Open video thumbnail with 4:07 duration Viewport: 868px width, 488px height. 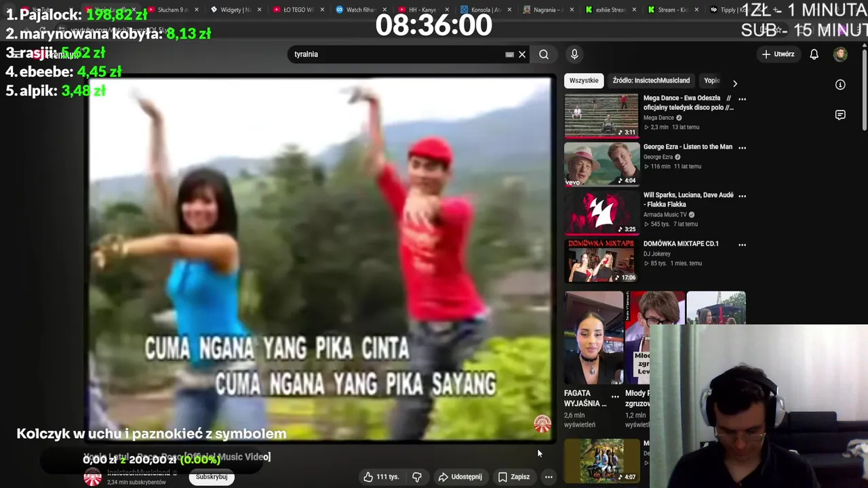click(x=601, y=461)
